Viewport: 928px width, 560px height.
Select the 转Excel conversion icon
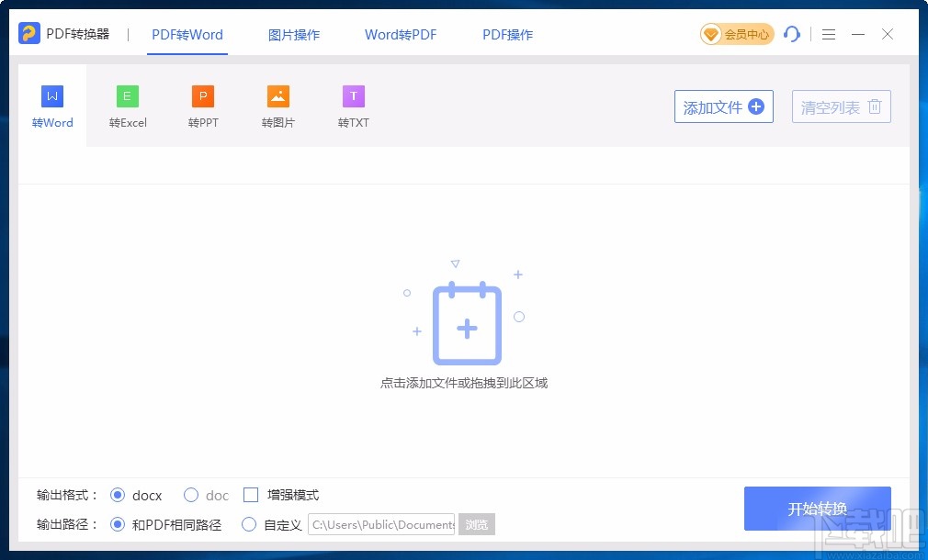tap(128, 95)
